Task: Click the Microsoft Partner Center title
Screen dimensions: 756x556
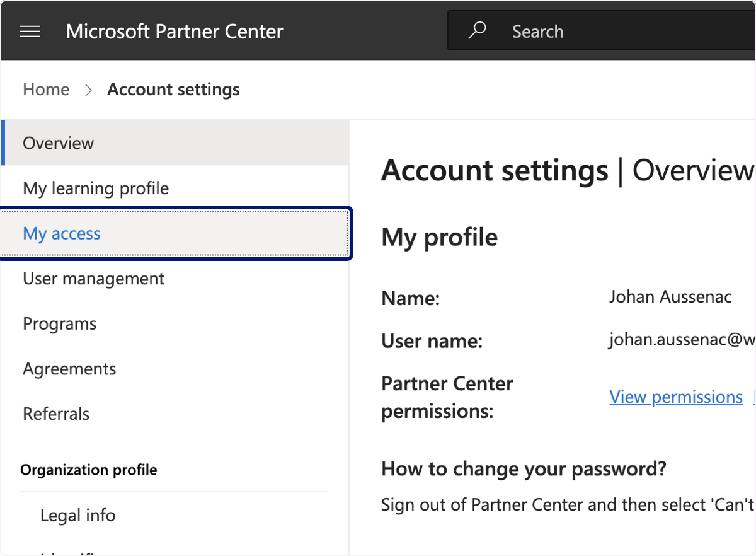Action: 175,32
